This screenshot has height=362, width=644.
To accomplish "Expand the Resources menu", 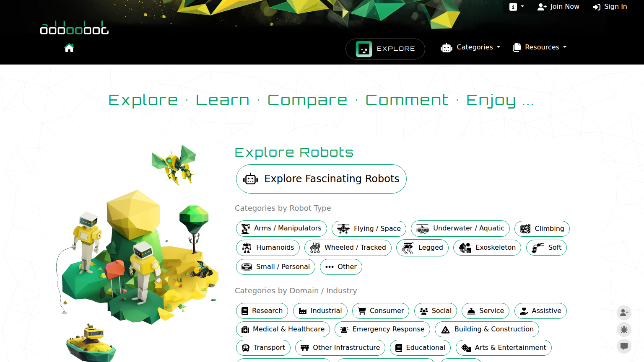I will (540, 47).
